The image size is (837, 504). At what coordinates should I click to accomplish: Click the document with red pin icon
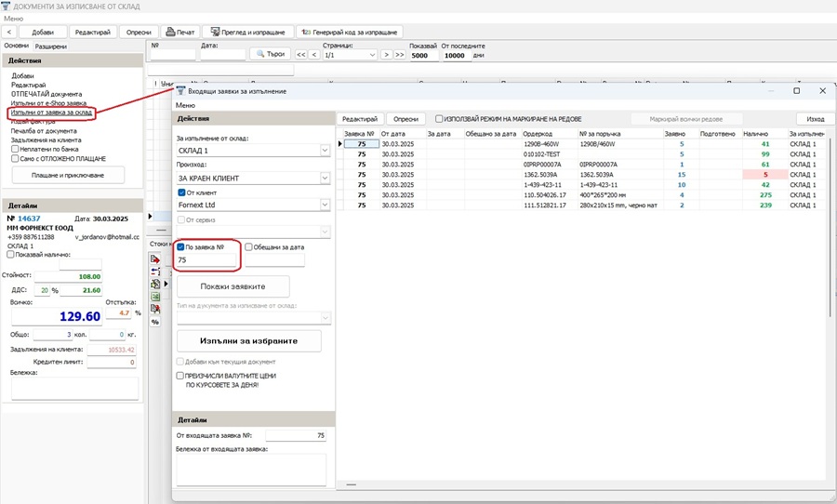(155, 309)
